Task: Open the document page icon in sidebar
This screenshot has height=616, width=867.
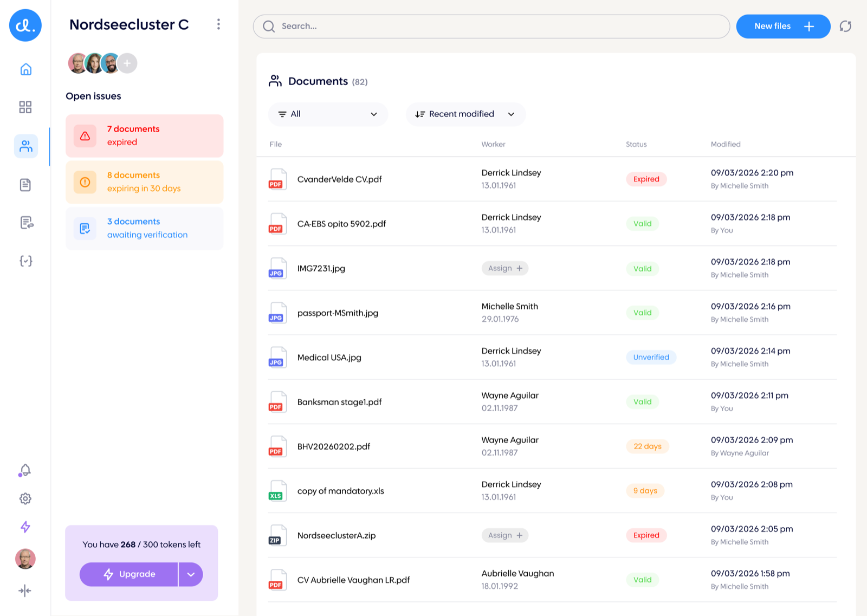Action: [x=25, y=185]
